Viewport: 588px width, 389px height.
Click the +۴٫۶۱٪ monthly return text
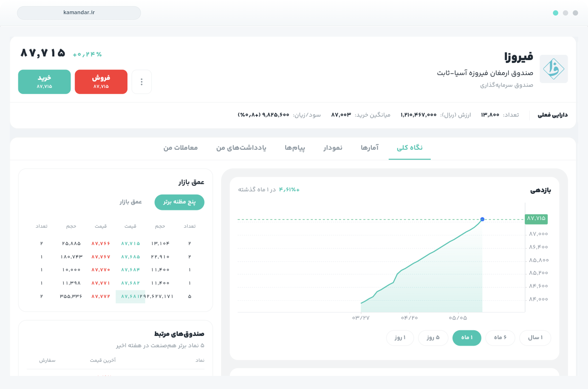[x=289, y=190]
